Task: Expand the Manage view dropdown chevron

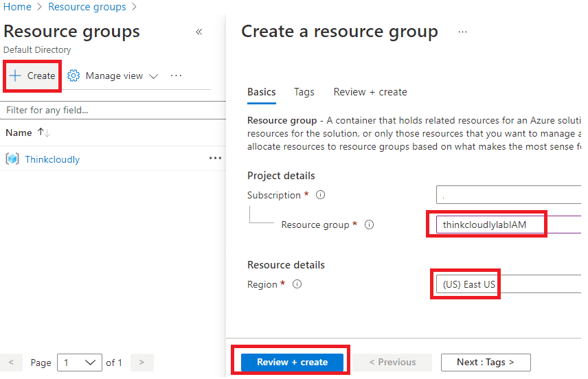Action: 153,76
